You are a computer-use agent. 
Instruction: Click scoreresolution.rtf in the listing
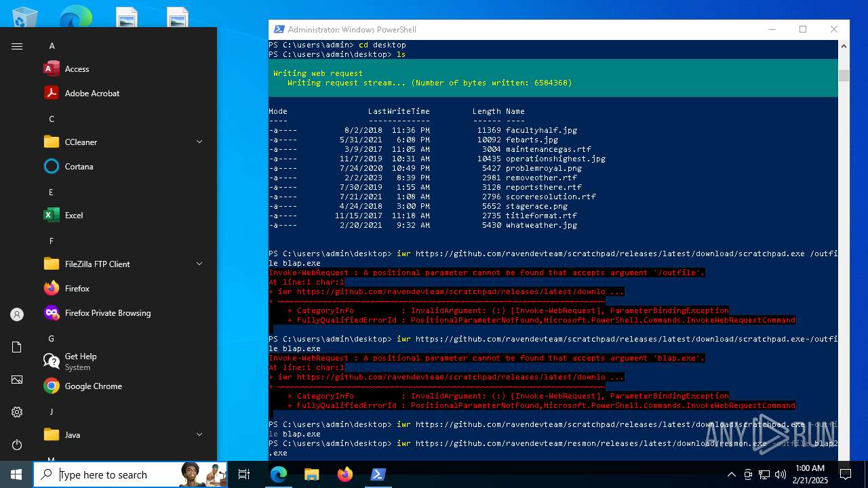pyautogui.click(x=551, y=197)
